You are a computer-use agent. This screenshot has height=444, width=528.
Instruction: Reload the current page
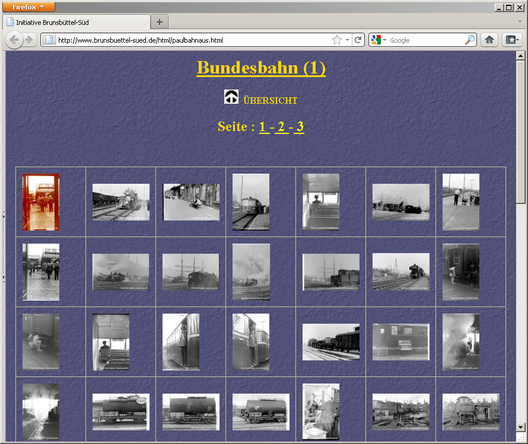(358, 40)
